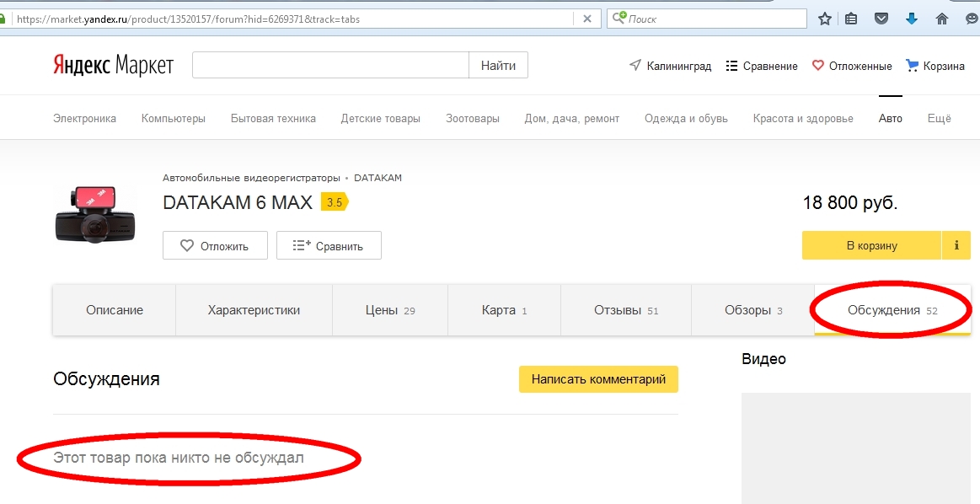980x504 pixels.
Task: Change the Калининград region selector
Action: point(670,66)
